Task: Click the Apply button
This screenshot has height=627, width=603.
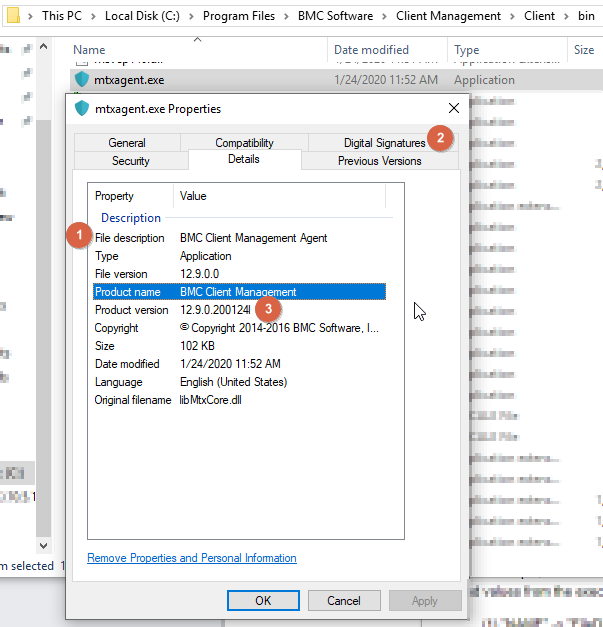Action: click(425, 601)
